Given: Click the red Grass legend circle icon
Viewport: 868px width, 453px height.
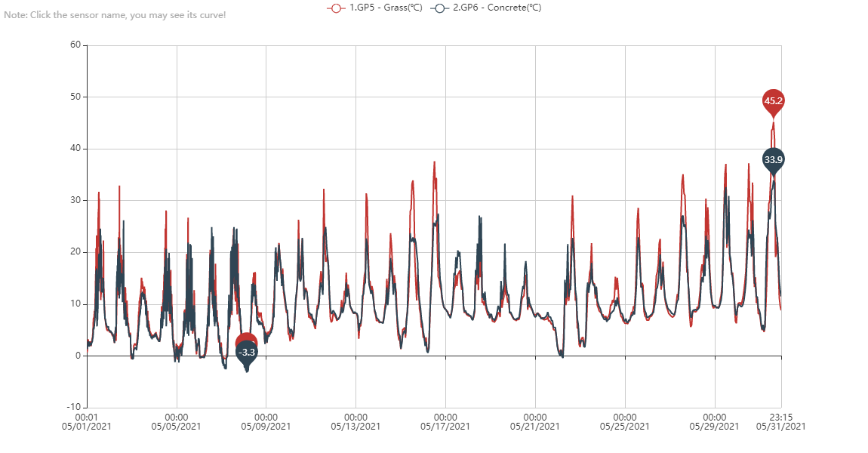Looking at the screenshot, I should pyautogui.click(x=336, y=8).
